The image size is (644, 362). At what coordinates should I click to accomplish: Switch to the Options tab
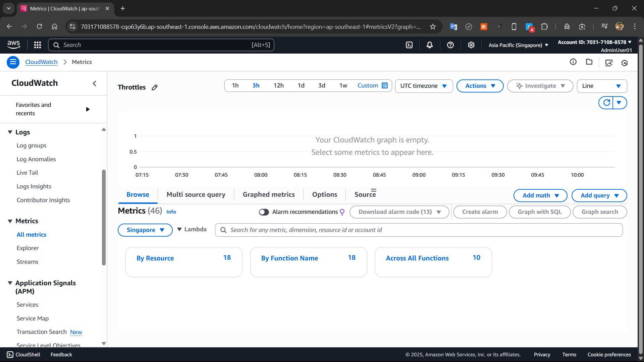click(324, 194)
